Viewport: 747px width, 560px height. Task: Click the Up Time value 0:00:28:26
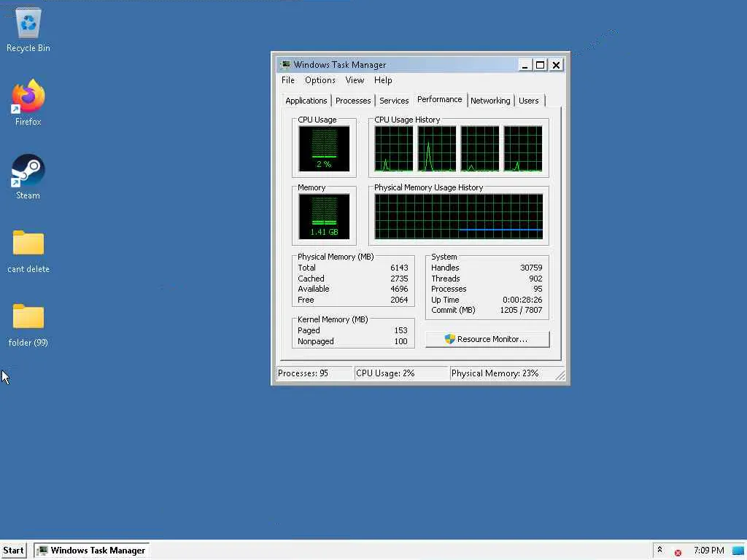click(x=522, y=300)
